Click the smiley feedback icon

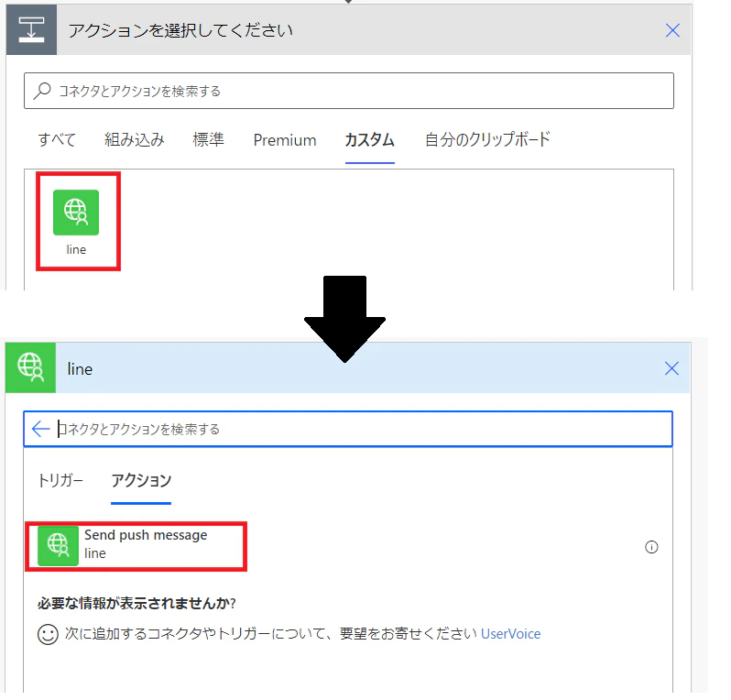tap(48, 634)
